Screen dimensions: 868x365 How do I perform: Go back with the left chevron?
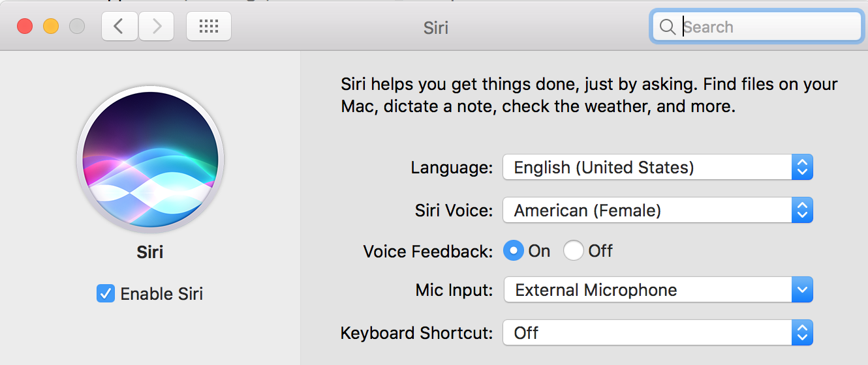coord(118,27)
